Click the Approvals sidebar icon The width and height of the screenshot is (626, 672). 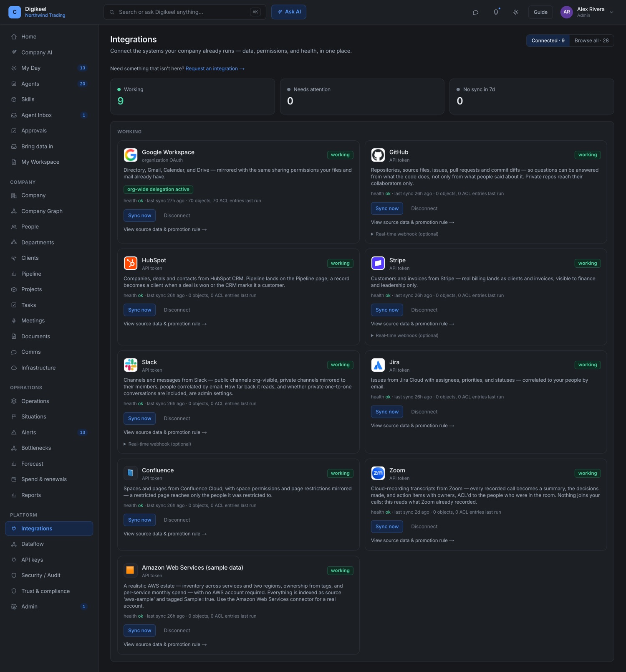(x=14, y=131)
